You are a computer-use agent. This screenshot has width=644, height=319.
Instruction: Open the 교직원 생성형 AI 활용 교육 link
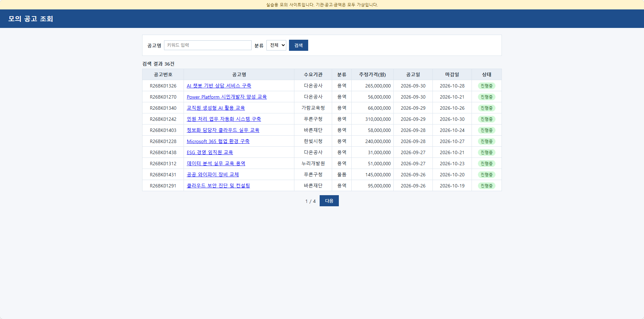click(216, 108)
